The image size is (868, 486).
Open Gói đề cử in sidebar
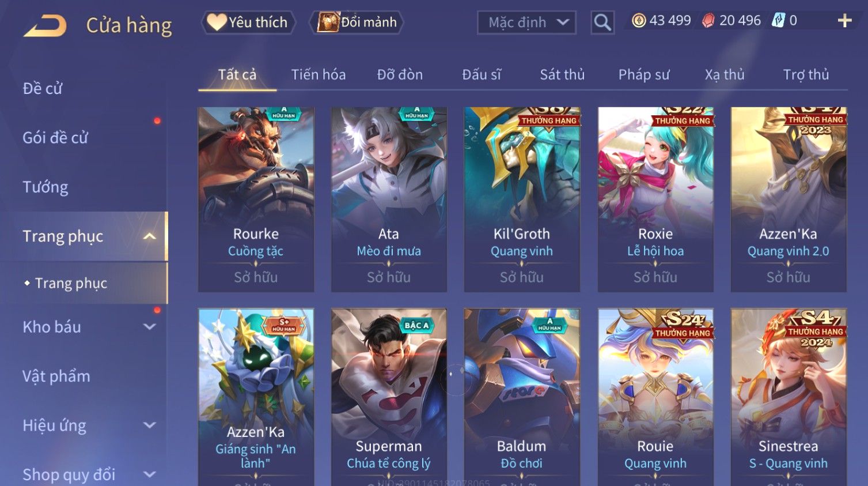tap(55, 138)
